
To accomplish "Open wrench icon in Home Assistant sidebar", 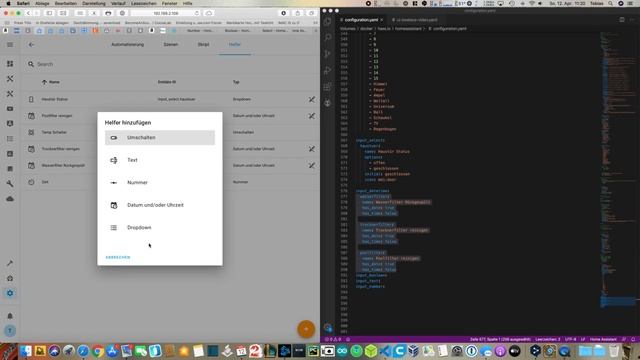I will pos(10,184).
